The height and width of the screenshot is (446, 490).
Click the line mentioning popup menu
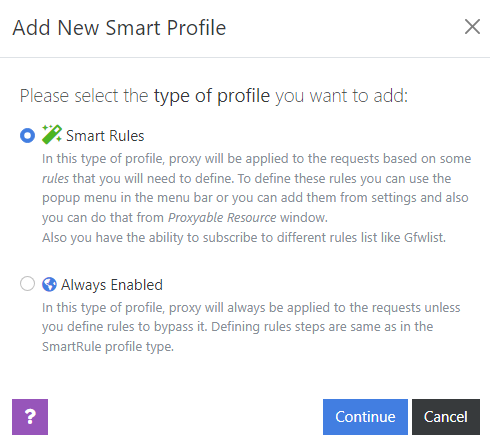tap(255, 198)
